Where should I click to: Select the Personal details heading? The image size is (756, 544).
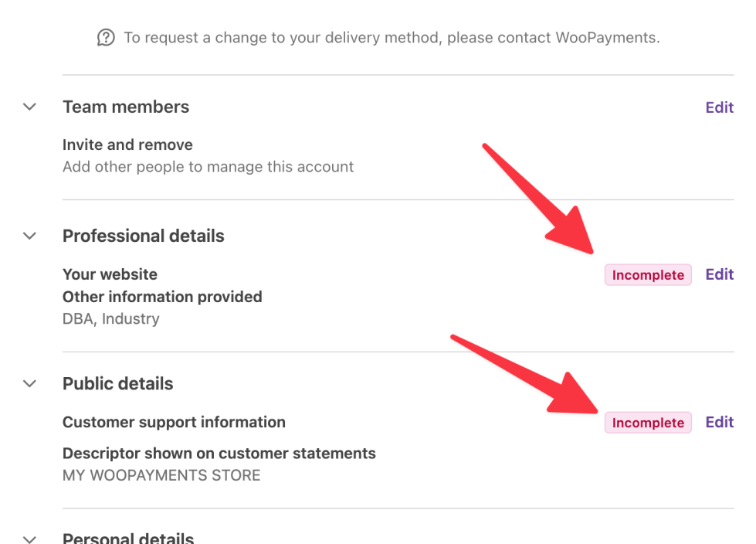click(x=128, y=538)
